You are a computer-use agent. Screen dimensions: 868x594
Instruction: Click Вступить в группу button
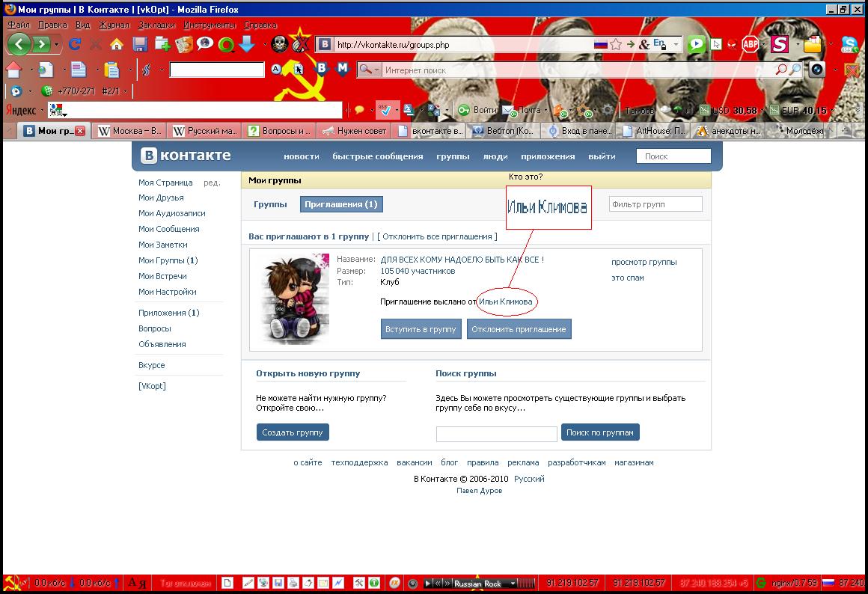tap(421, 329)
